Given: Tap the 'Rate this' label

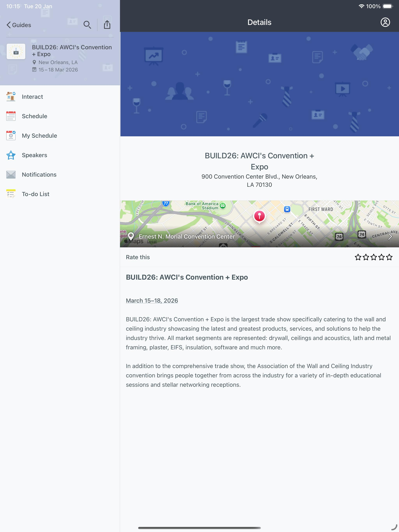Looking at the screenshot, I should (138, 257).
